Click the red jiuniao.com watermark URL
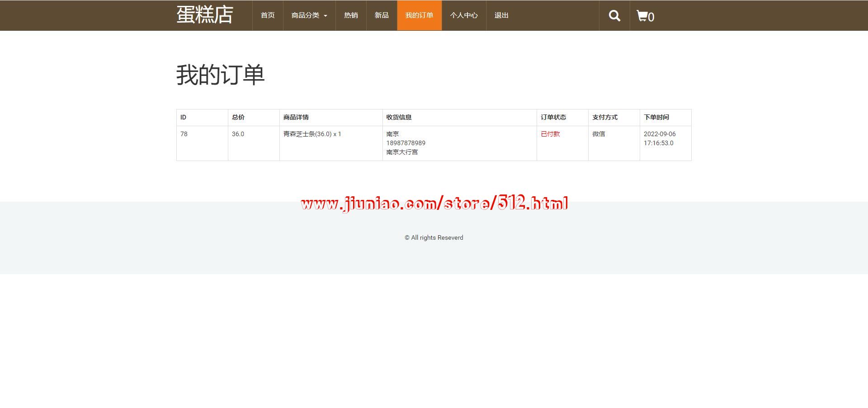Viewport: 868px width, 408px height. [434, 203]
